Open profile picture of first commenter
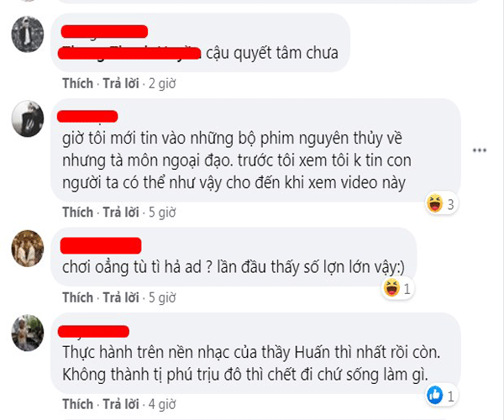Viewport: 504px width, 420px height. (28, 34)
